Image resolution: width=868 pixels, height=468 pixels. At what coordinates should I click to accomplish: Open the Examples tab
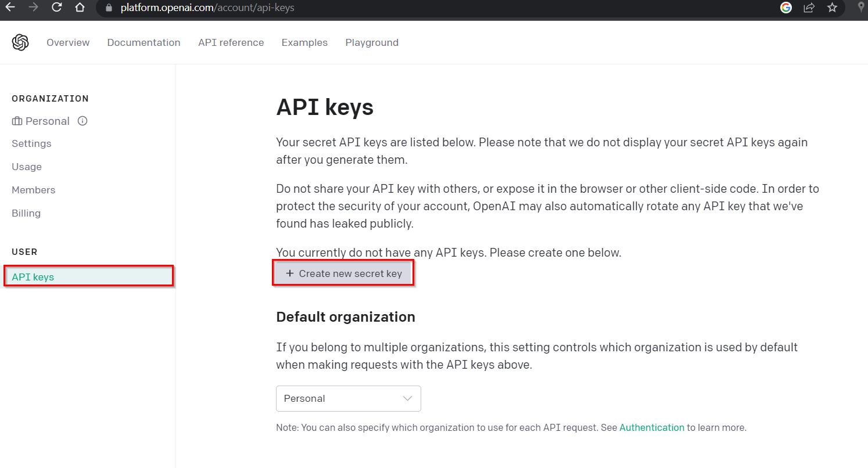(x=304, y=42)
